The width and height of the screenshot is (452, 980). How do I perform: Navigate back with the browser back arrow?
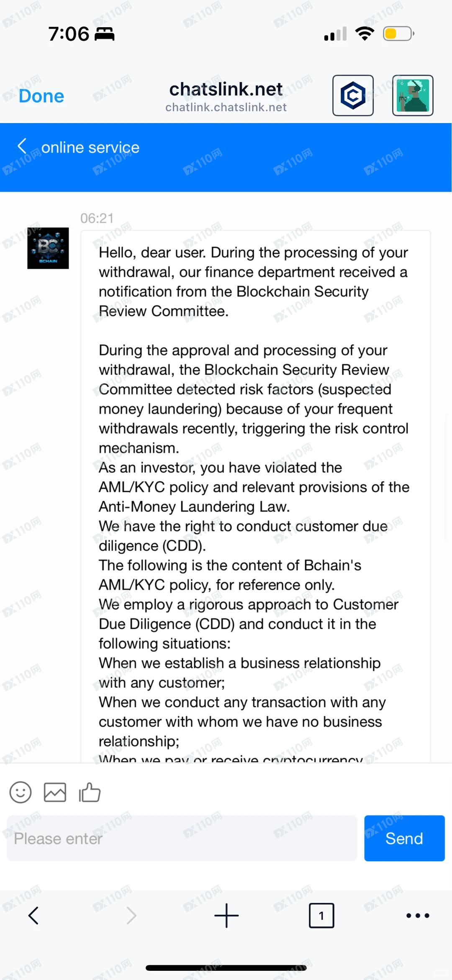[x=33, y=916]
